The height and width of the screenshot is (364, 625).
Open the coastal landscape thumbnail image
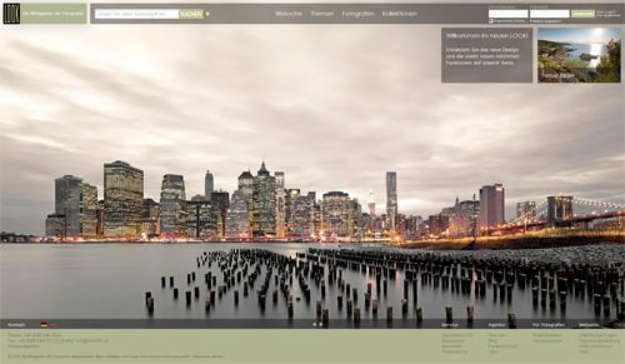579,55
